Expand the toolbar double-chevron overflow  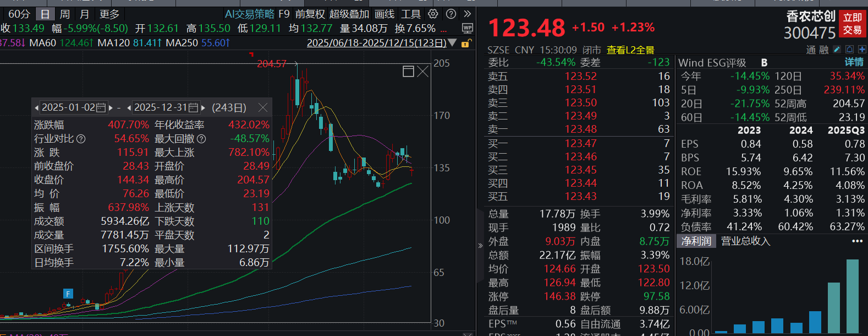(468, 14)
